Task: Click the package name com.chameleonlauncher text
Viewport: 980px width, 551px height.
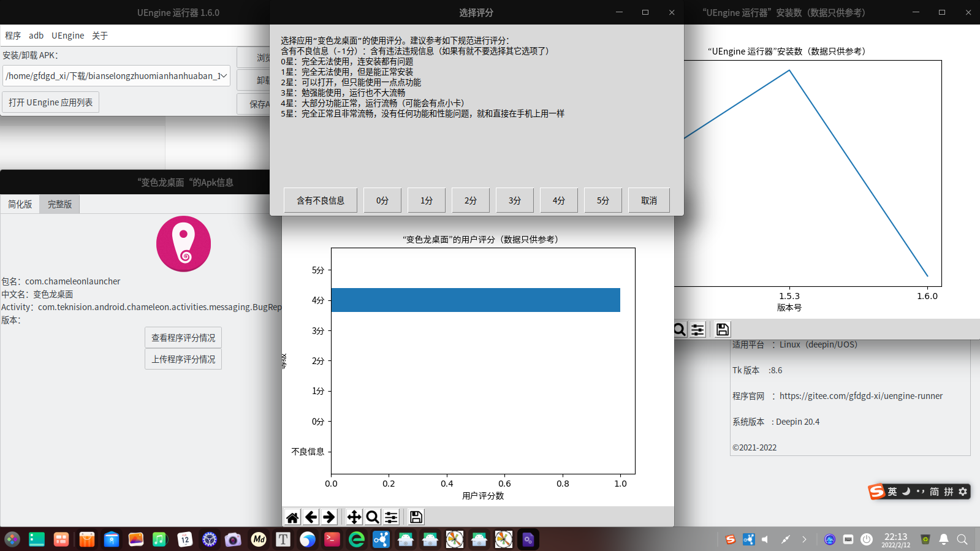Action: tap(73, 281)
